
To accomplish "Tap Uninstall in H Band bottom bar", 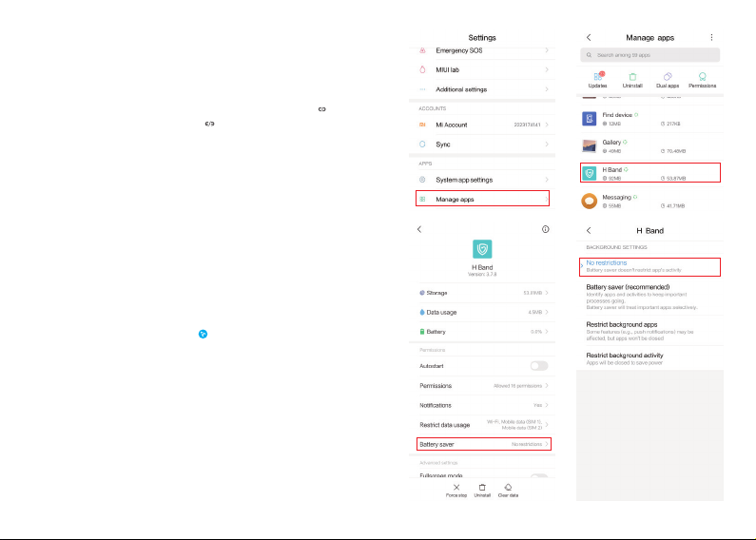I will [x=482, y=491].
